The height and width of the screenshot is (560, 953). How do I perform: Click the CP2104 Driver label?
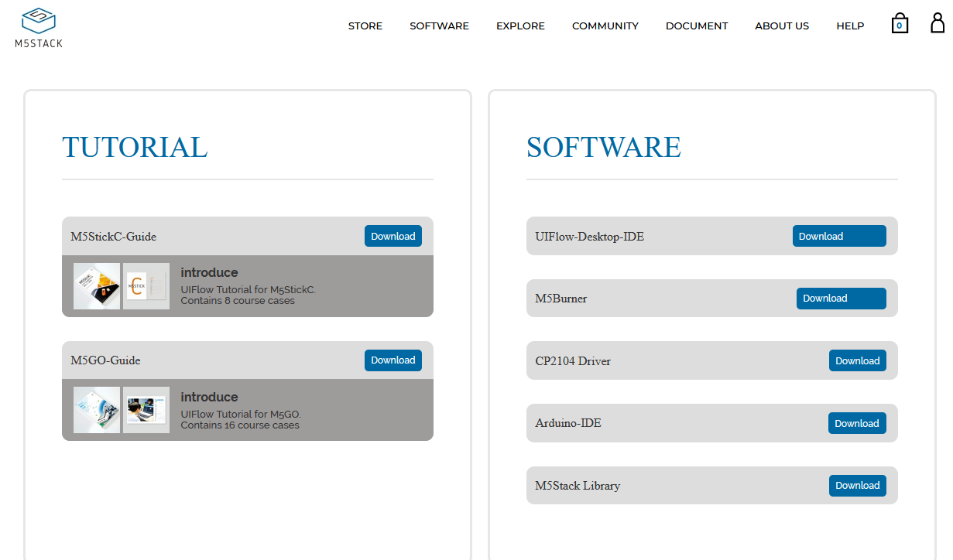click(x=573, y=361)
